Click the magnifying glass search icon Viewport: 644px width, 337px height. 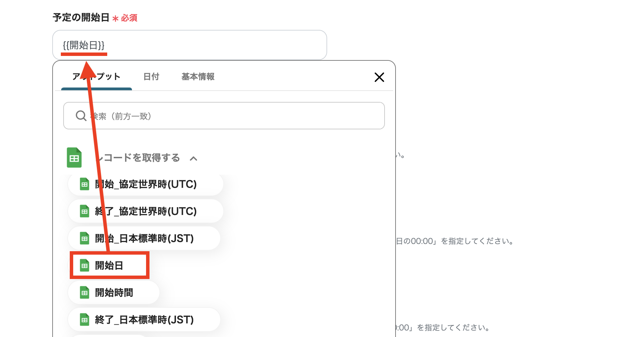coord(80,116)
